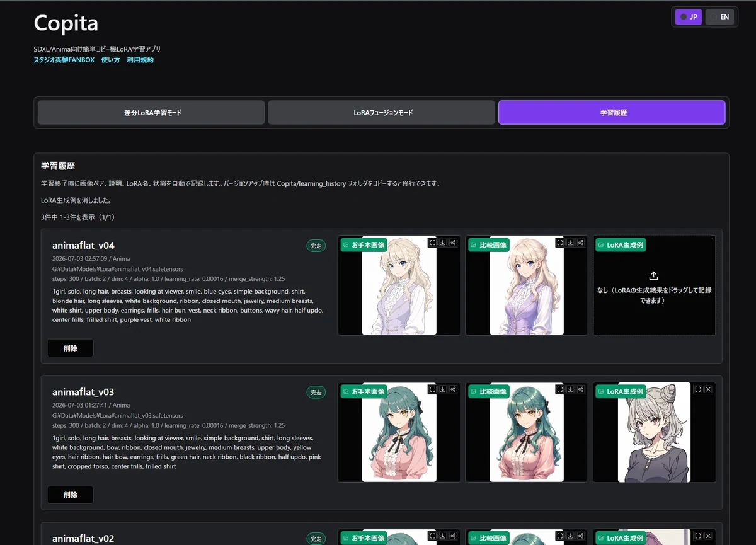756x545 pixels.
Task: Click the LoRA生成例 label on animaflat_v03
Action: point(621,391)
